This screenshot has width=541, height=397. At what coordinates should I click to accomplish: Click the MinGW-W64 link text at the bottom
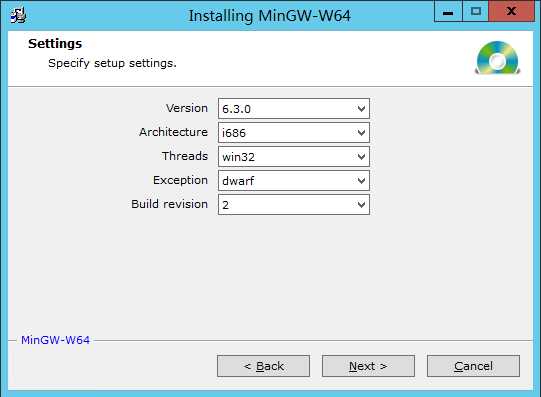point(55,340)
